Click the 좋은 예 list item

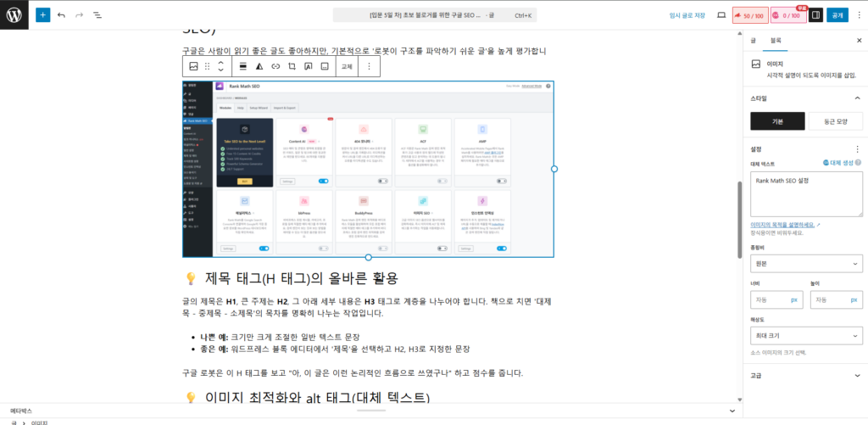coord(335,350)
